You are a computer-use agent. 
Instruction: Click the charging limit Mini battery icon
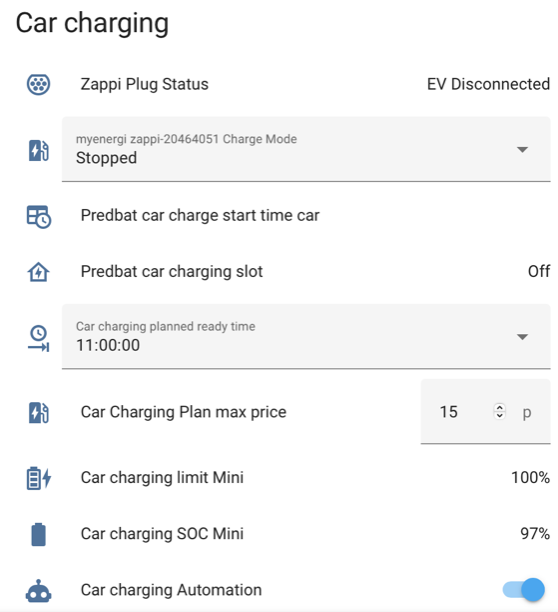(38, 478)
